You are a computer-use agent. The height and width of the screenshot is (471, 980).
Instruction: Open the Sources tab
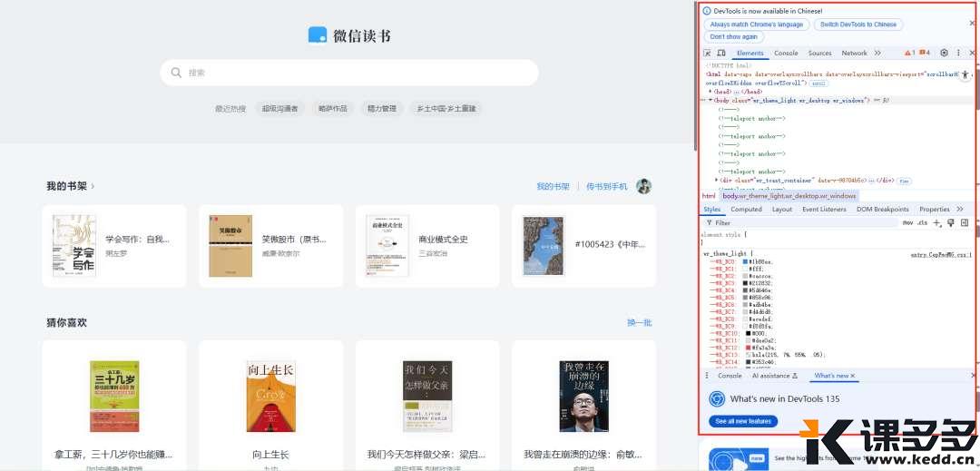(x=820, y=54)
